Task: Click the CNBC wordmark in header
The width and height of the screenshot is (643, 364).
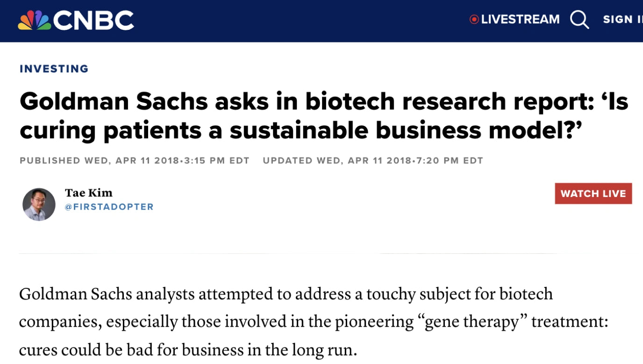Action: [94, 21]
